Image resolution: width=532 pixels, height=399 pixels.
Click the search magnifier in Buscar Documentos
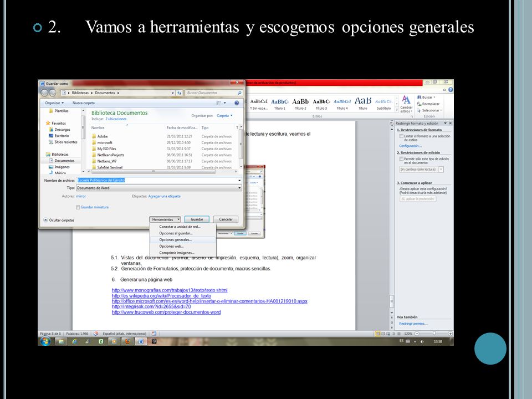(239, 93)
